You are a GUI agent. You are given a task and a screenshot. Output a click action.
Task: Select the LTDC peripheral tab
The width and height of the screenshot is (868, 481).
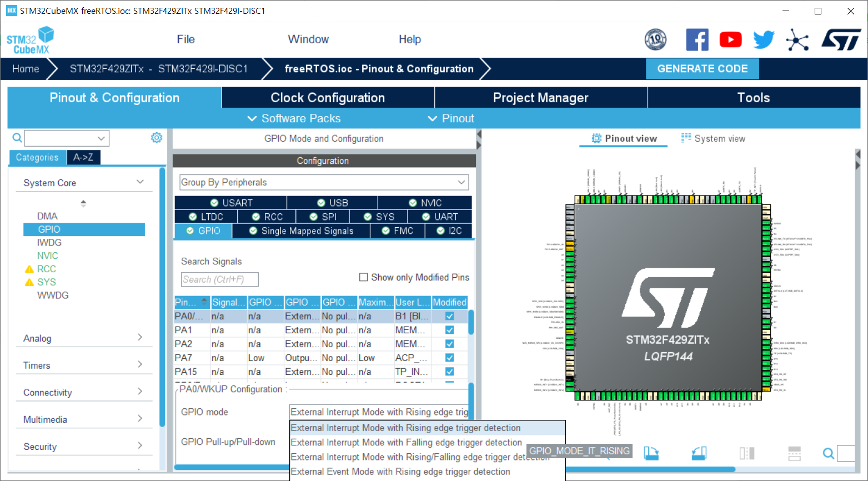click(206, 217)
